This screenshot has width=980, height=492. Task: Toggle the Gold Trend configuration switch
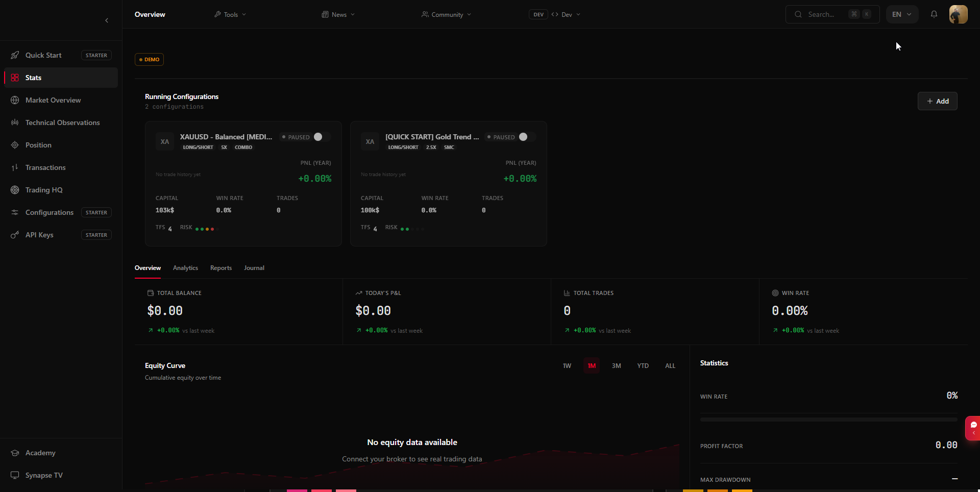527,137
